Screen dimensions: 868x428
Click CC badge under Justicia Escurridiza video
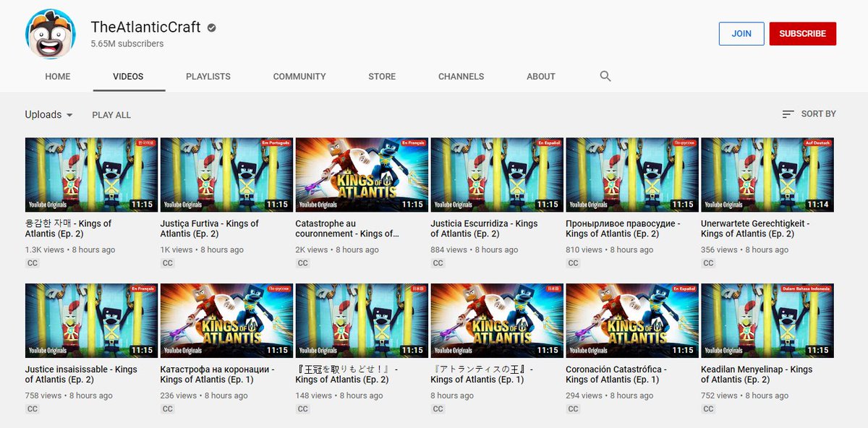[438, 263]
